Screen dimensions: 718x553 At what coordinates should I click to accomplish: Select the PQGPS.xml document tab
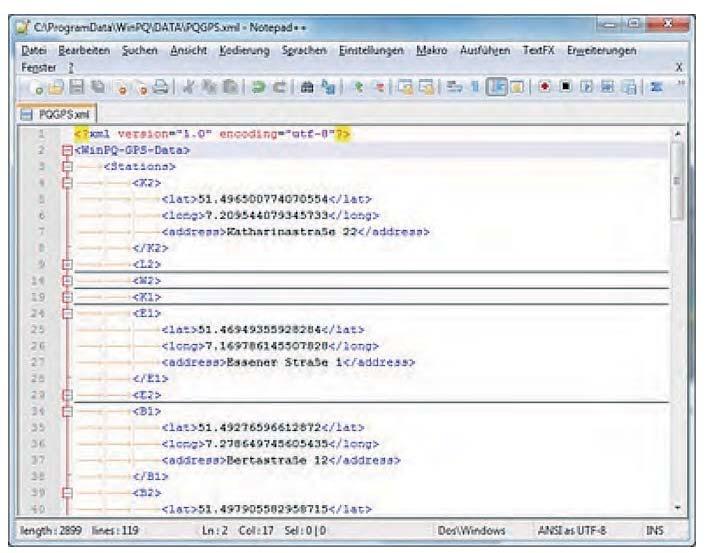[56, 114]
